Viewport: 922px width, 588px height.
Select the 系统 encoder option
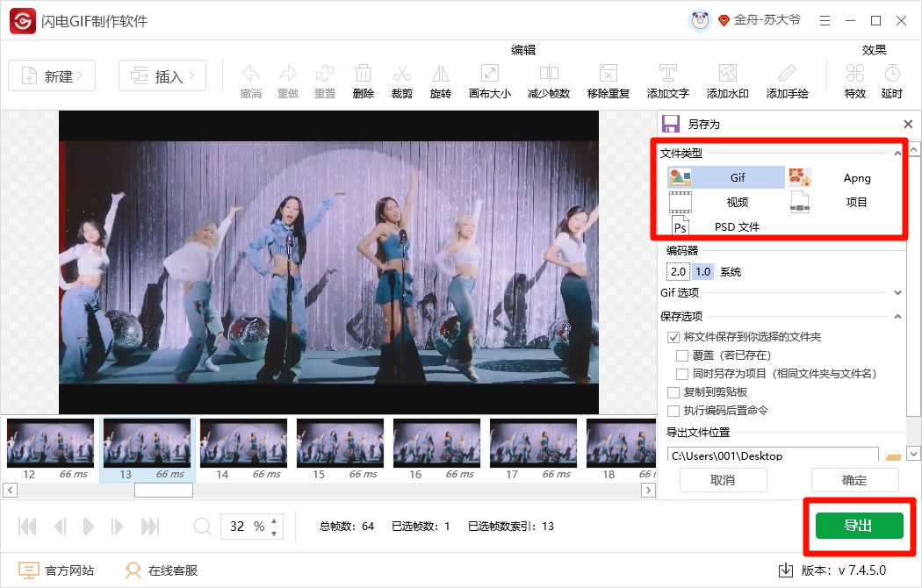tap(731, 272)
